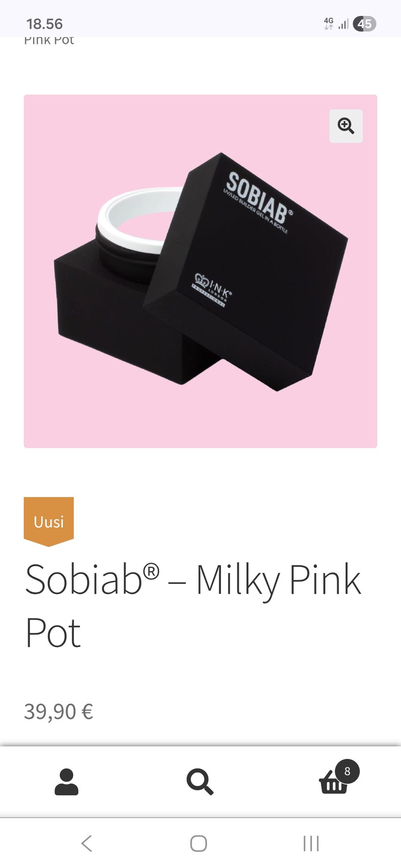
Task: Click the Pink Pot breadcrumb text
Action: [49, 40]
